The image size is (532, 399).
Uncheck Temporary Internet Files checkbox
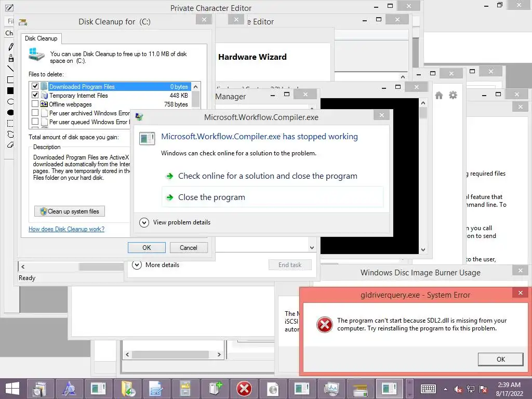coord(35,95)
